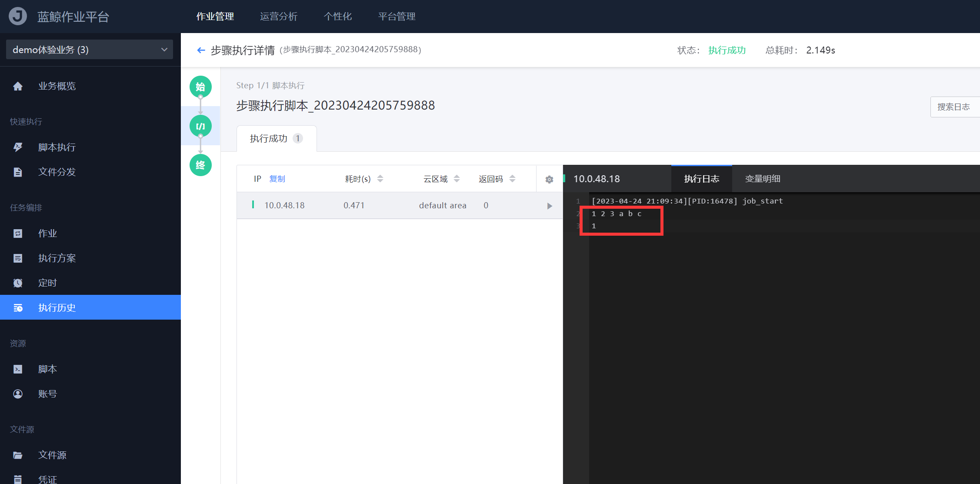Click the 0.471 elapsed time cell
This screenshot has width=980, height=484.
tap(354, 205)
